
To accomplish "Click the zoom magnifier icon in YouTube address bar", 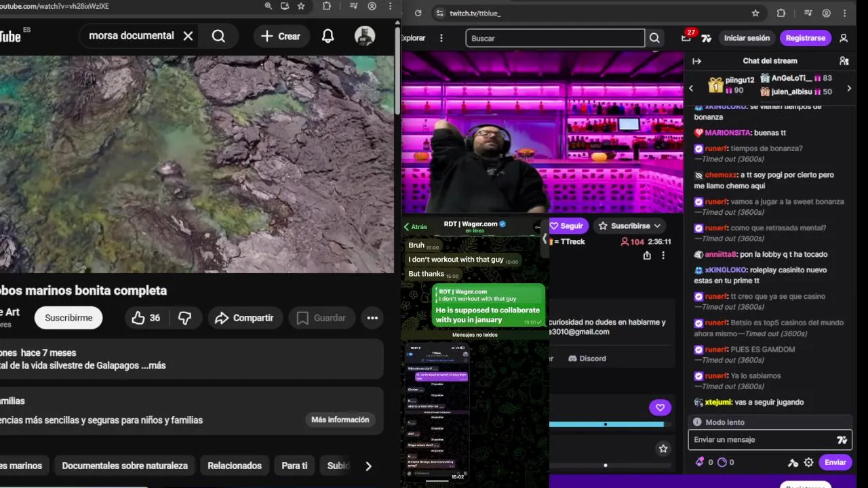I will [269, 6].
